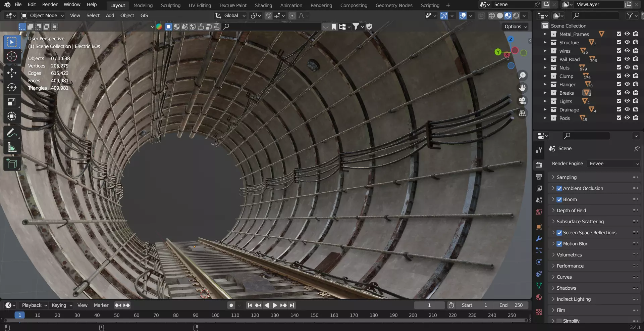Pick the Annotate tool
Screen dimensions: 644x331
[x=12, y=133]
